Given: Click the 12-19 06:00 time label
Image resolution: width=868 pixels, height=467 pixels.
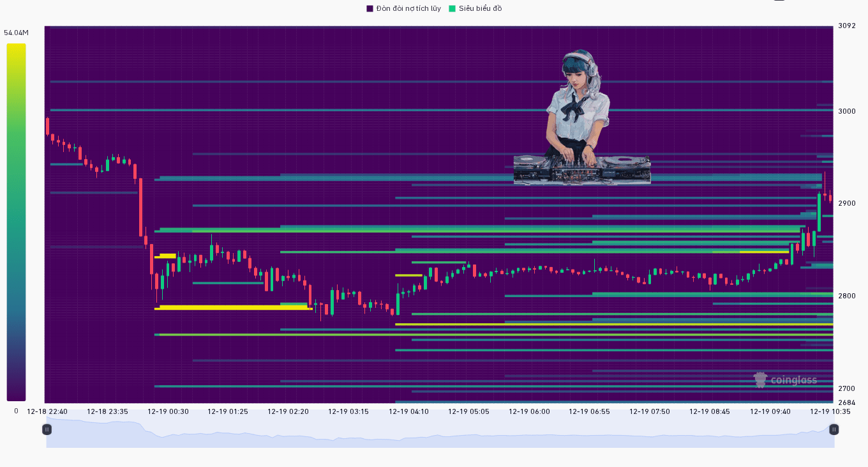Looking at the screenshot, I should click(x=529, y=411).
